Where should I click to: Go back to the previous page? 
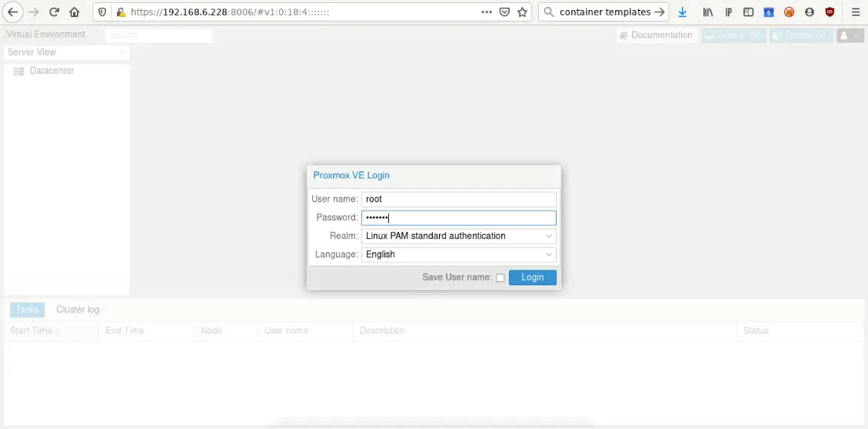12,12
